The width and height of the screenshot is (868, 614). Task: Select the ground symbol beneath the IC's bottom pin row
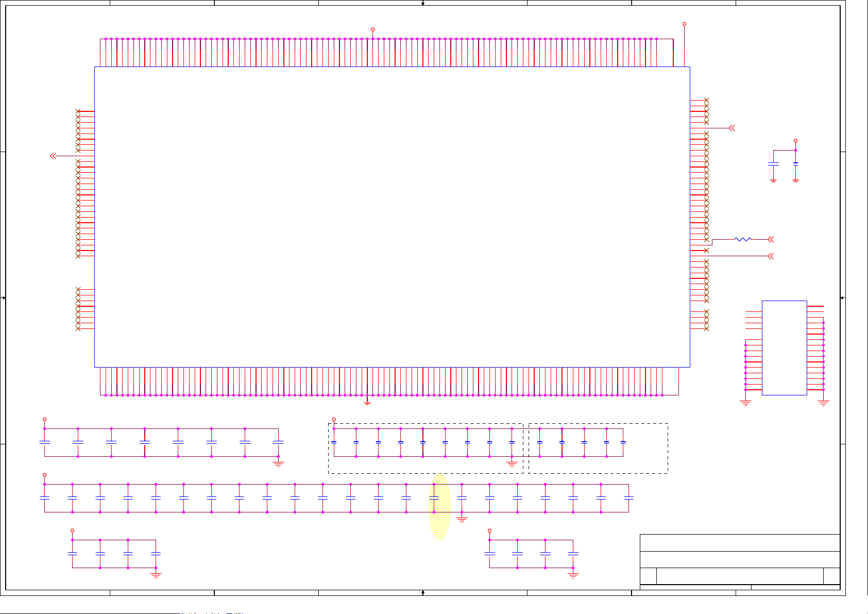[367, 402]
